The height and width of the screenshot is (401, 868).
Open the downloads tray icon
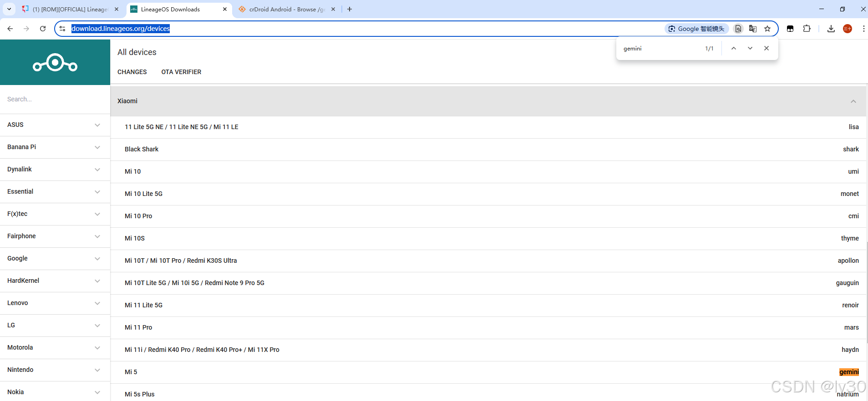[x=831, y=29]
